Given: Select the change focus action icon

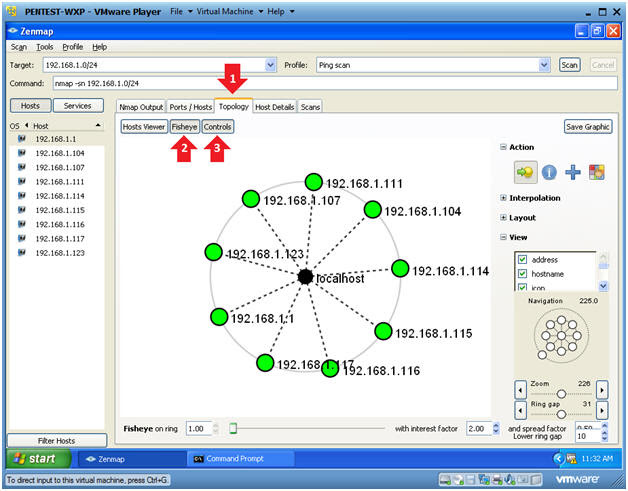Looking at the screenshot, I should click(x=525, y=172).
